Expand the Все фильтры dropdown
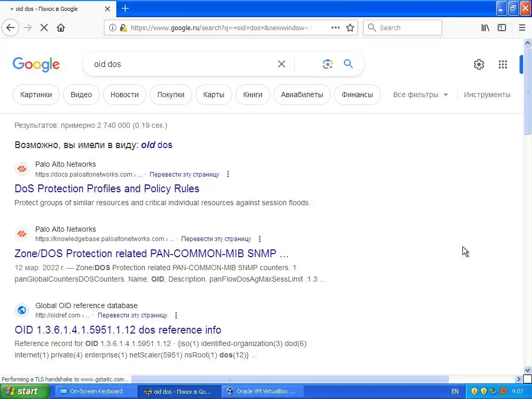The width and height of the screenshot is (532, 399). pyautogui.click(x=420, y=95)
